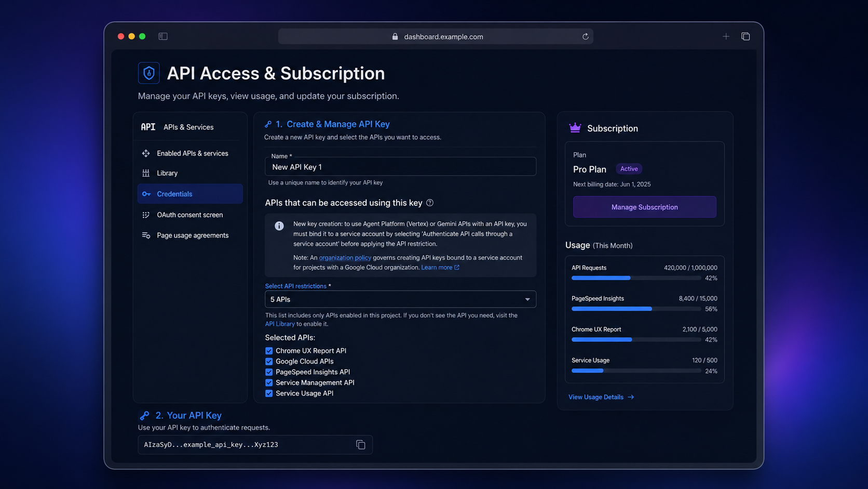Click the key icon beside Your API Key
The image size is (868, 489).
[x=144, y=415]
